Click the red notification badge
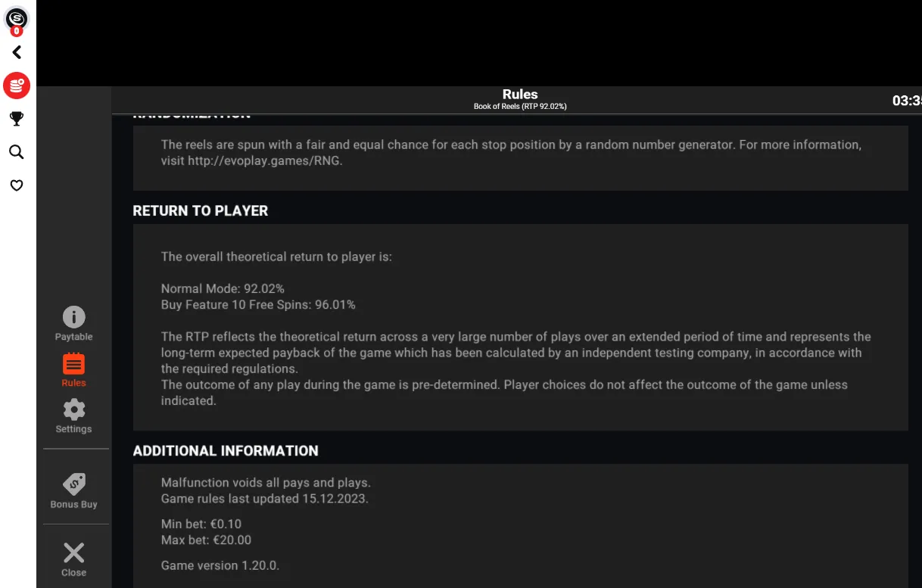922x588 pixels. coord(17,32)
